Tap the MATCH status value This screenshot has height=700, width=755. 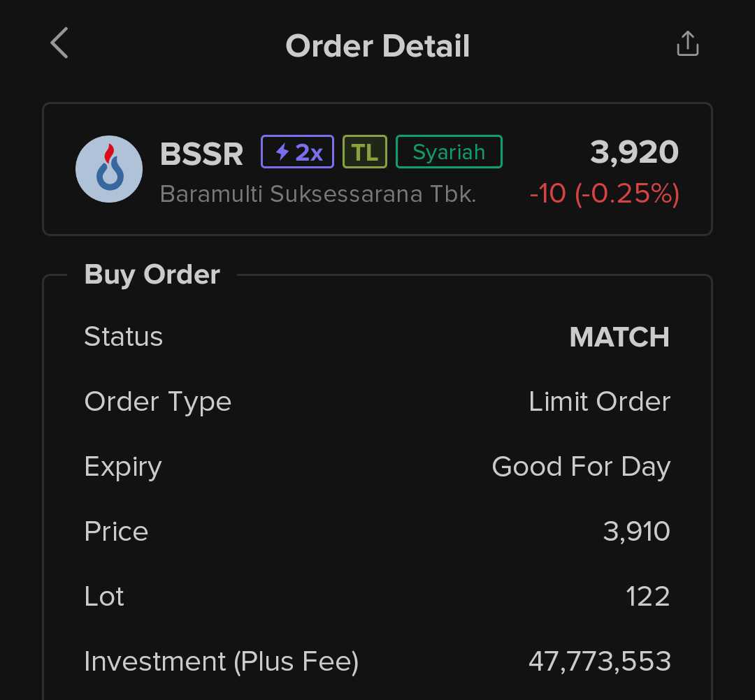tap(619, 337)
